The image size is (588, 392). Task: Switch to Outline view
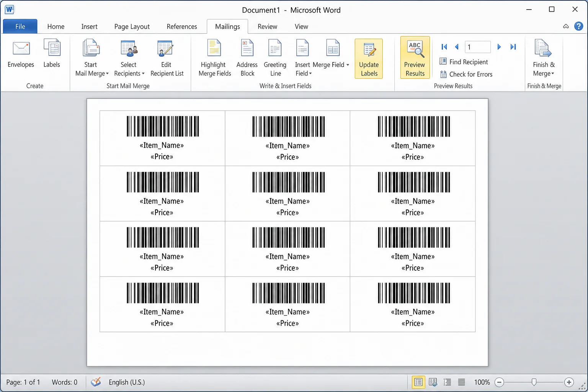447,382
